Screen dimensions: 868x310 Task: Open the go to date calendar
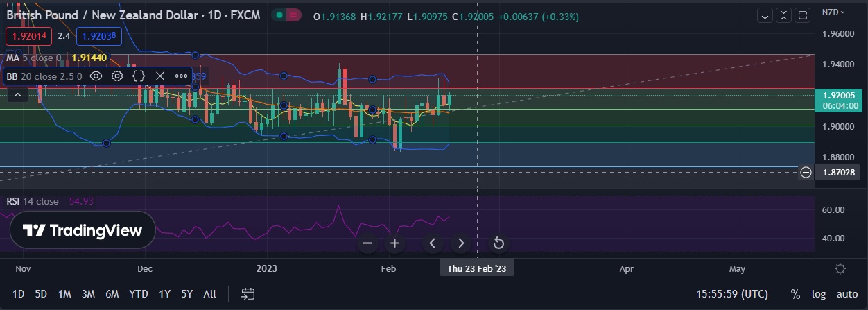(x=248, y=294)
